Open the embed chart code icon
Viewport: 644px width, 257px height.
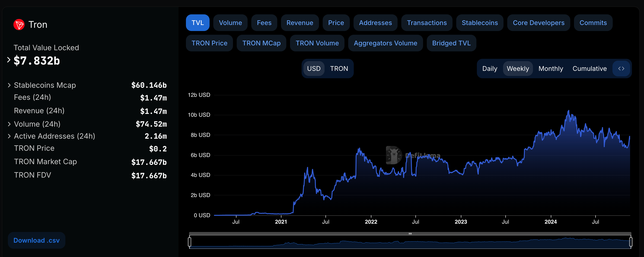click(x=621, y=69)
